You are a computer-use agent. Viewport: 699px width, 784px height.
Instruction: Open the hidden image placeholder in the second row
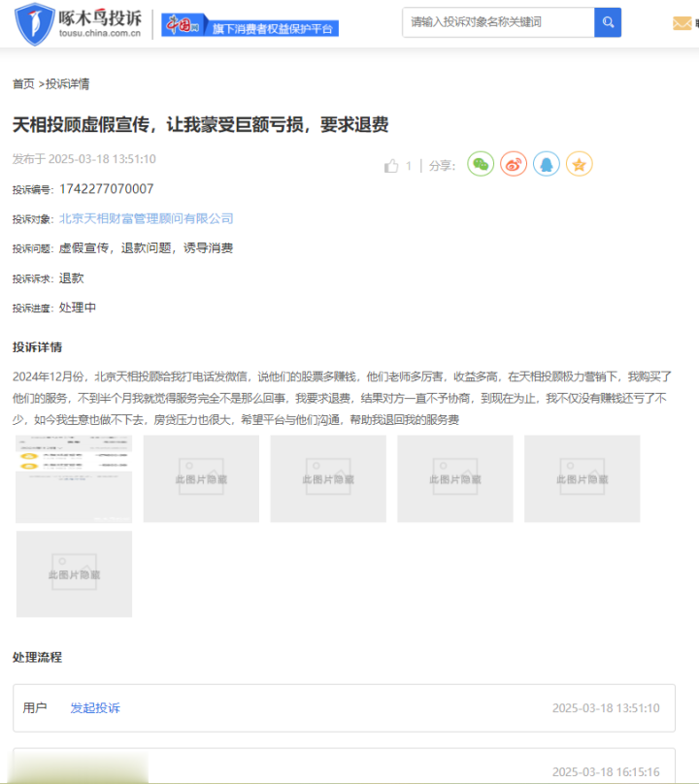pos(74,574)
